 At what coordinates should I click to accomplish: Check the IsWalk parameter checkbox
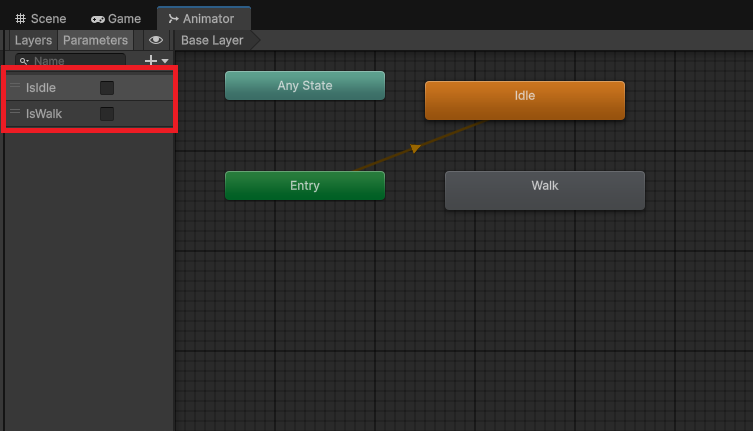[x=107, y=114]
